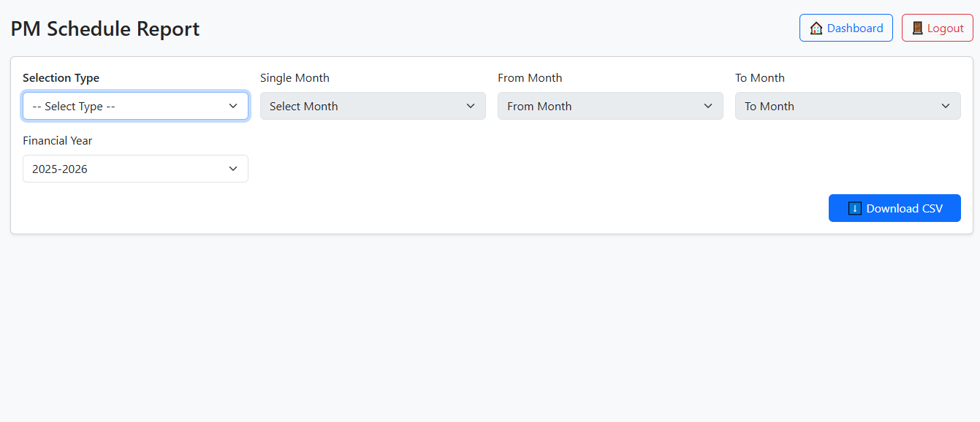The height and width of the screenshot is (422, 980).
Task: Download the report as CSV
Action: [894, 209]
